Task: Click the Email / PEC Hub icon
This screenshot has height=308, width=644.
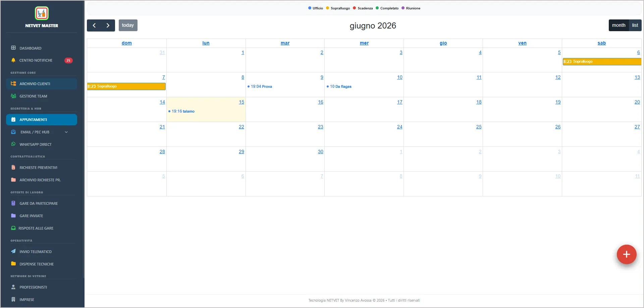Action: pos(13,132)
